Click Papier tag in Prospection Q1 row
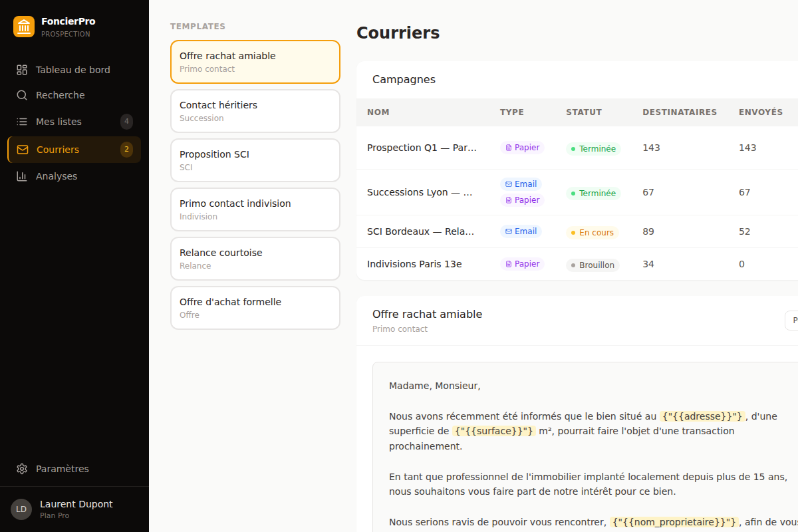798x532 pixels. point(522,148)
